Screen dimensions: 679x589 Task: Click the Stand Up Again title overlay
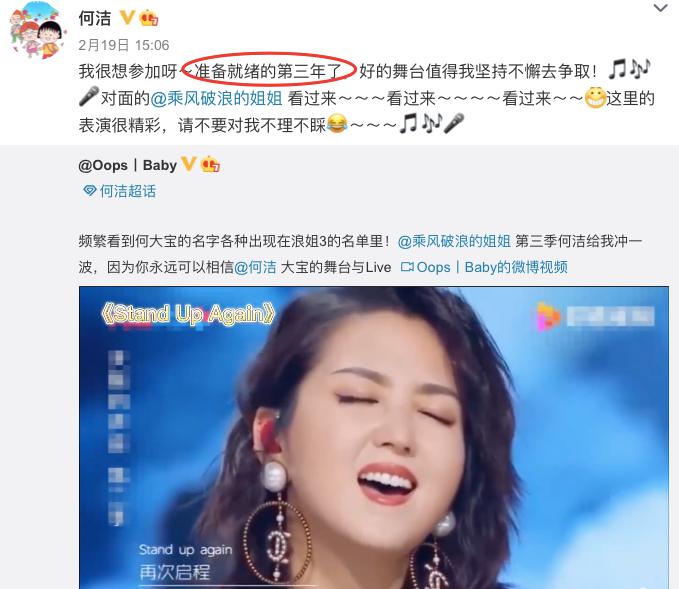(188, 313)
